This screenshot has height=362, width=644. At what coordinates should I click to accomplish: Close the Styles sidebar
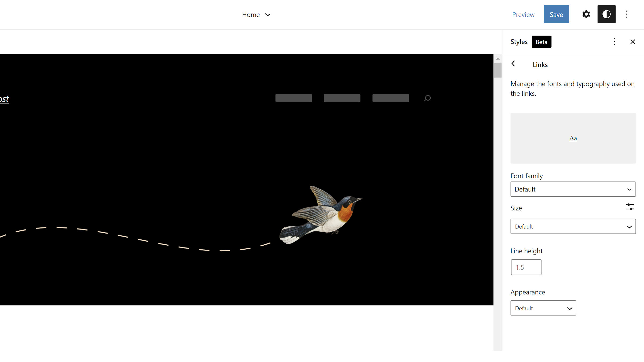633,42
